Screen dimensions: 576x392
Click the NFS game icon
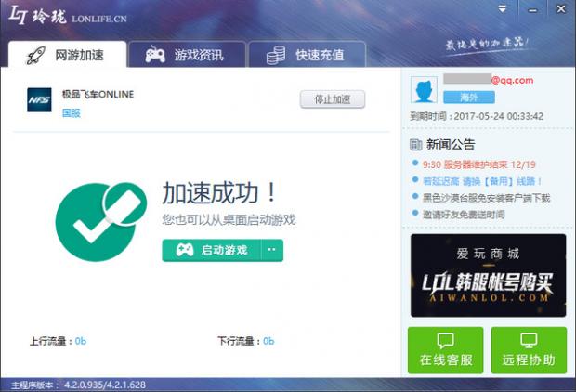tap(38, 99)
